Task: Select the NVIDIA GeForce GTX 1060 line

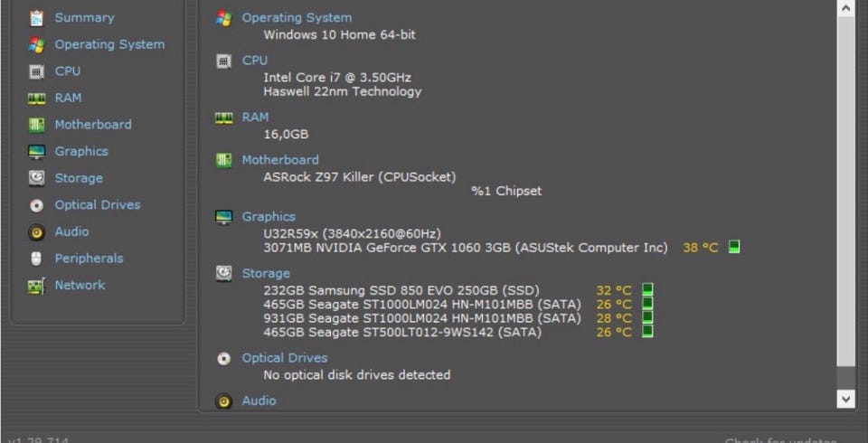Action: tap(466, 248)
